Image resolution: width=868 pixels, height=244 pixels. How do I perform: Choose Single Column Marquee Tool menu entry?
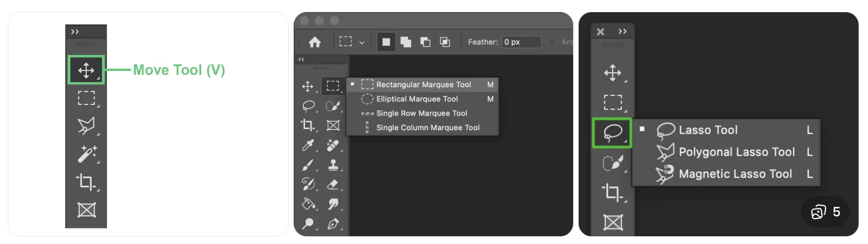point(427,128)
